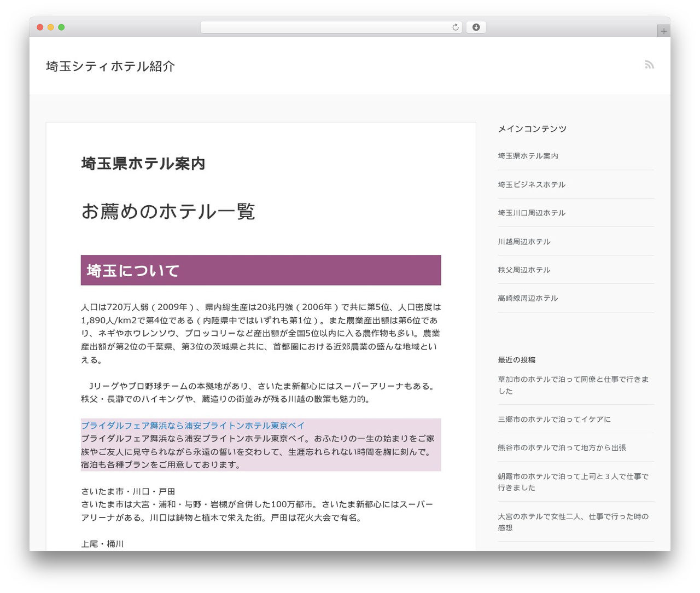Open post 大宮のホテルで女性二人
This screenshot has width=700, height=593.
click(x=573, y=522)
